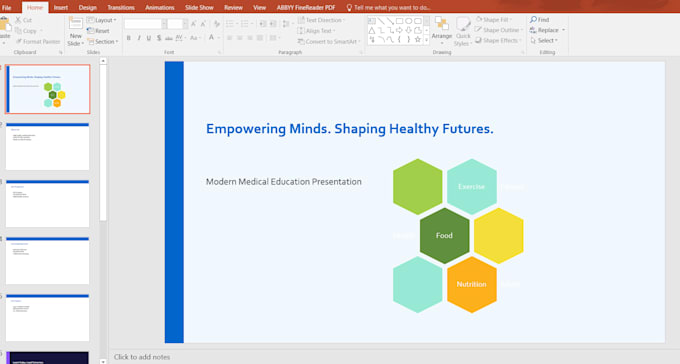Open the Transitions ribbon tab
Screen dimensions: 680x364
click(x=121, y=7)
